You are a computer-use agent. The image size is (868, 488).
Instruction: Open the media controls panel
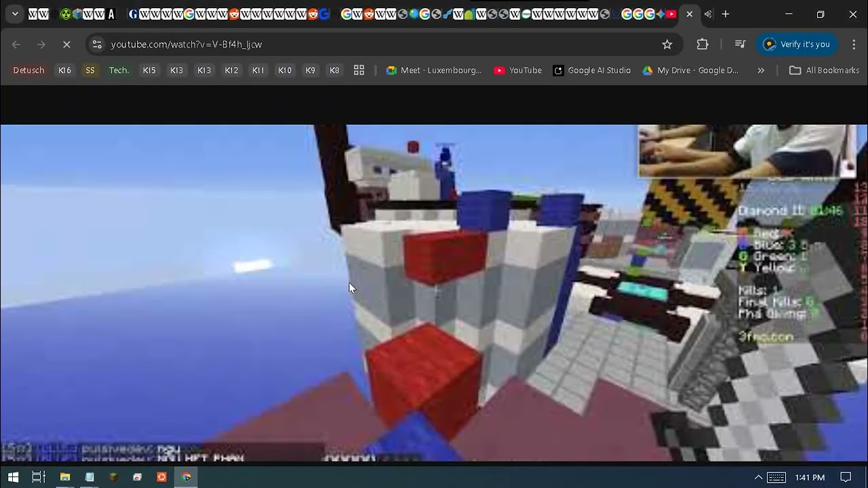[x=740, y=44]
